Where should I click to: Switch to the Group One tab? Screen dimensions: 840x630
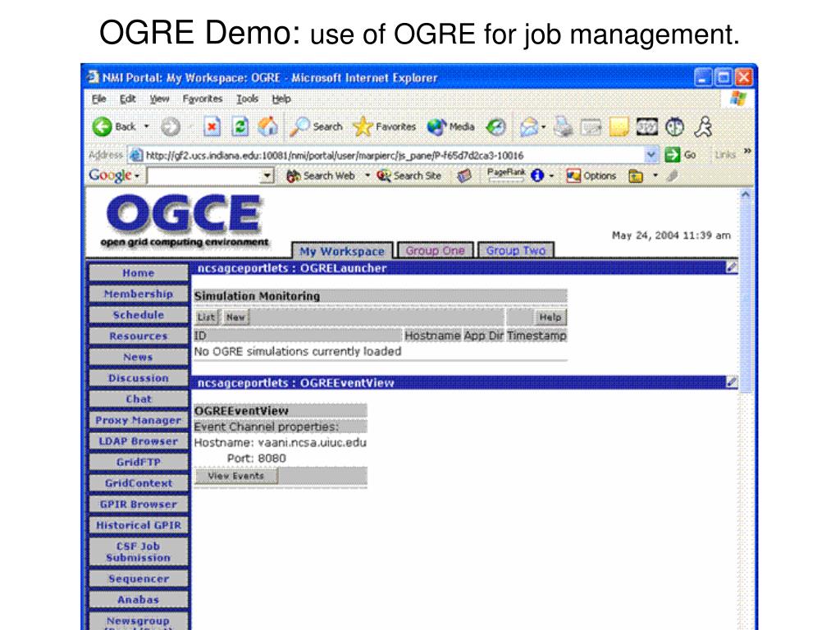435,250
